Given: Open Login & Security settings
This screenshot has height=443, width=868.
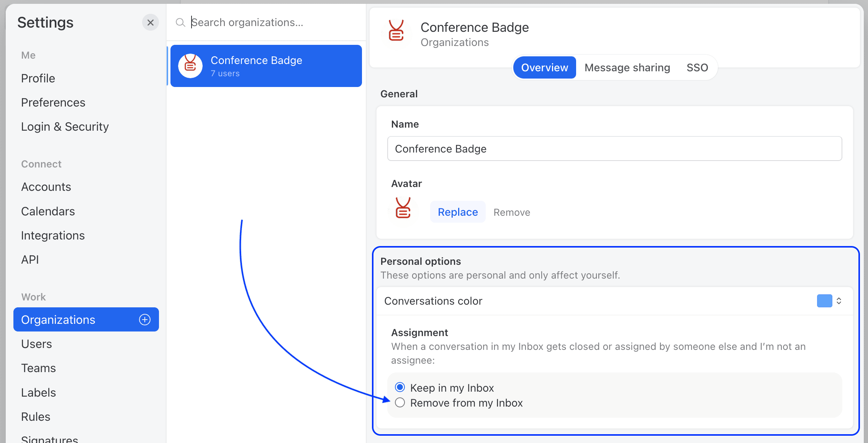Looking at the screenshot, I should click(65, 127).
